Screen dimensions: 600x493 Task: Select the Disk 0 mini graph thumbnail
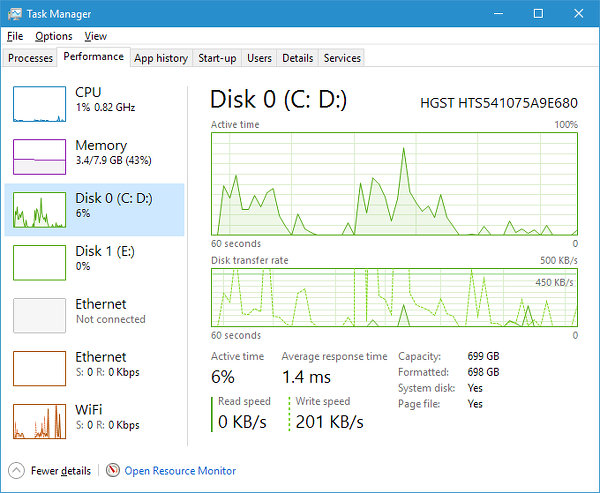[x=39, y=210]
